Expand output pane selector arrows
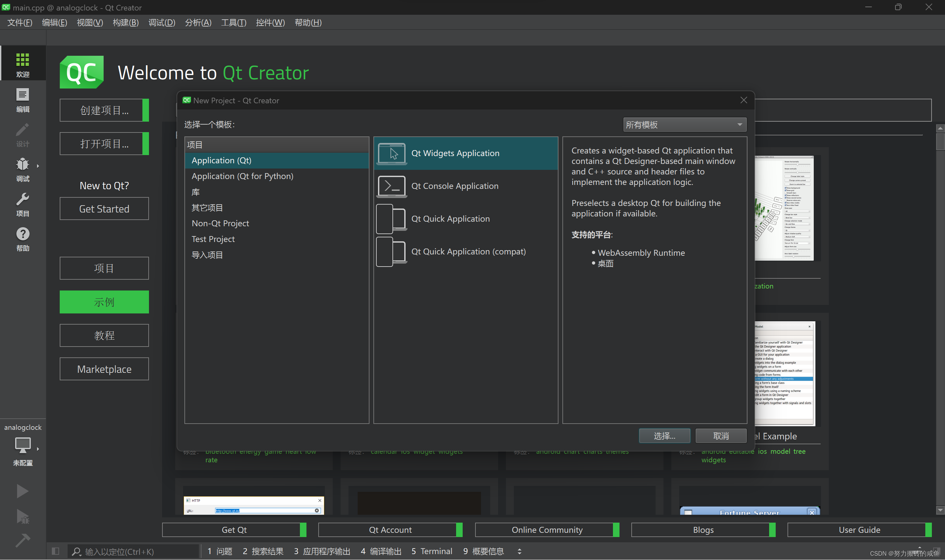Viewport: 945px width, 560px height. coord(519,551)
